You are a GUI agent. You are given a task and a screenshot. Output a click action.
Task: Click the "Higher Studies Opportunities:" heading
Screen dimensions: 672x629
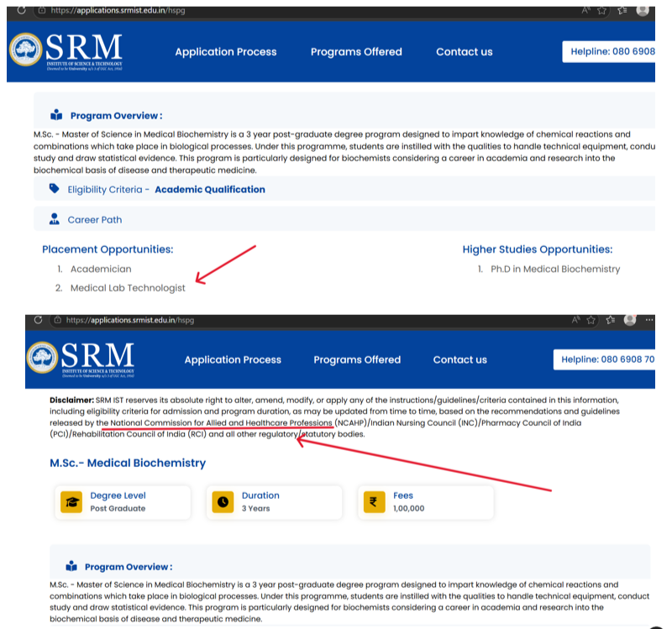pos(538,249)
